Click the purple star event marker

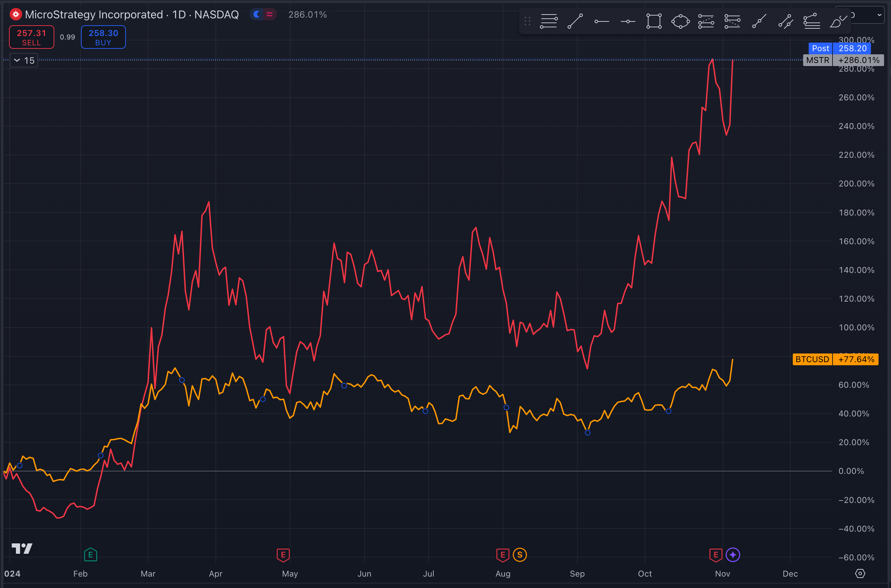[x=733, y=555]
